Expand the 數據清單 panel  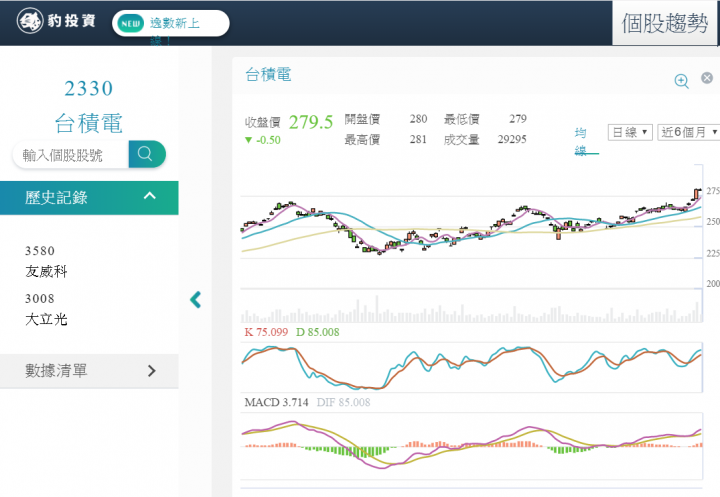[x=89, y=371]
